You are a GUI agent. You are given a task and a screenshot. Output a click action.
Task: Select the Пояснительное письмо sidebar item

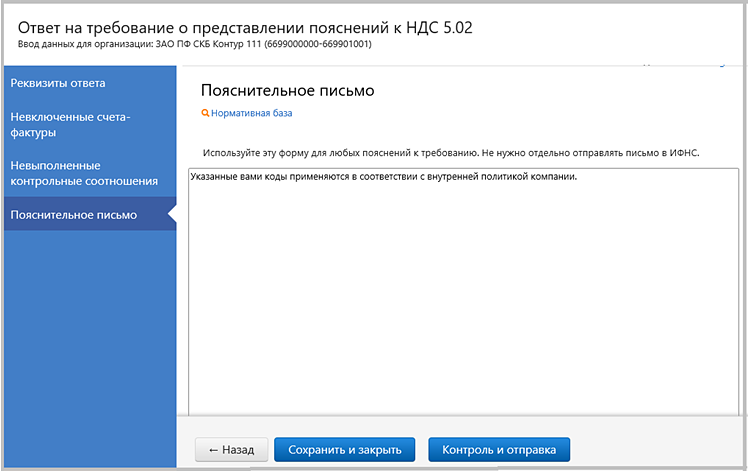tap(73, 214)
